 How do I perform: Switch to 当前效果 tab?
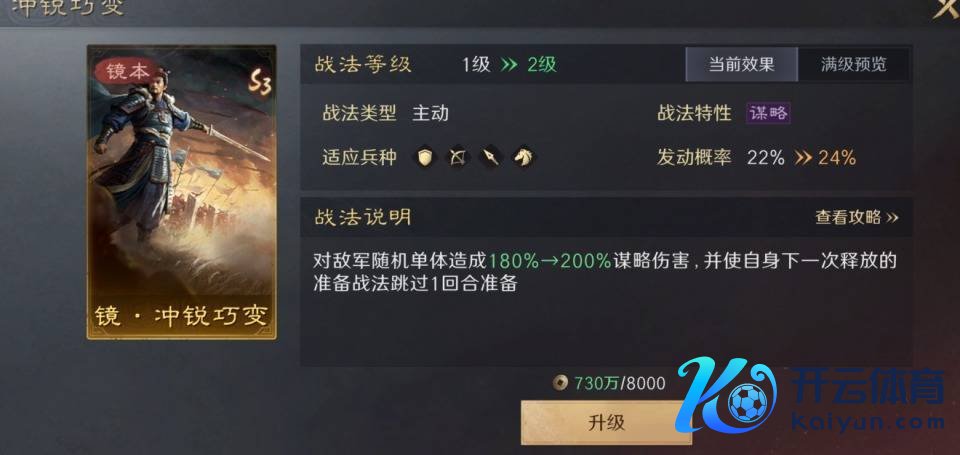pos(741,64)
